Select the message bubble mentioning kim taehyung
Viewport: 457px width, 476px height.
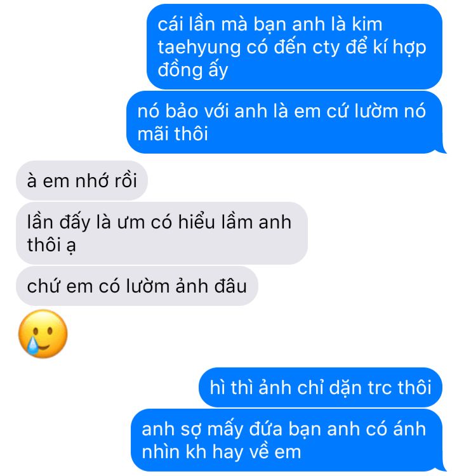click(295, 46)
